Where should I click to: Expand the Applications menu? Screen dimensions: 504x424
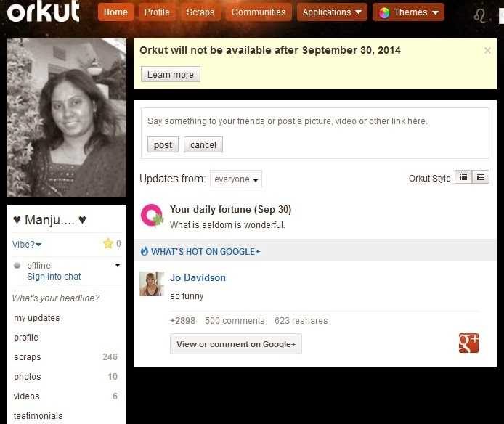click(332, 12)
